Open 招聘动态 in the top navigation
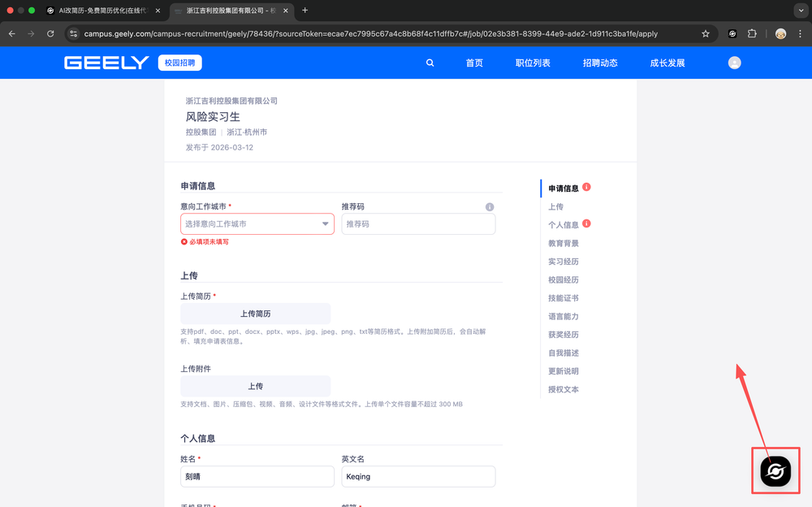The width and height of the screenshot is (812, 507). click(600, 63)
